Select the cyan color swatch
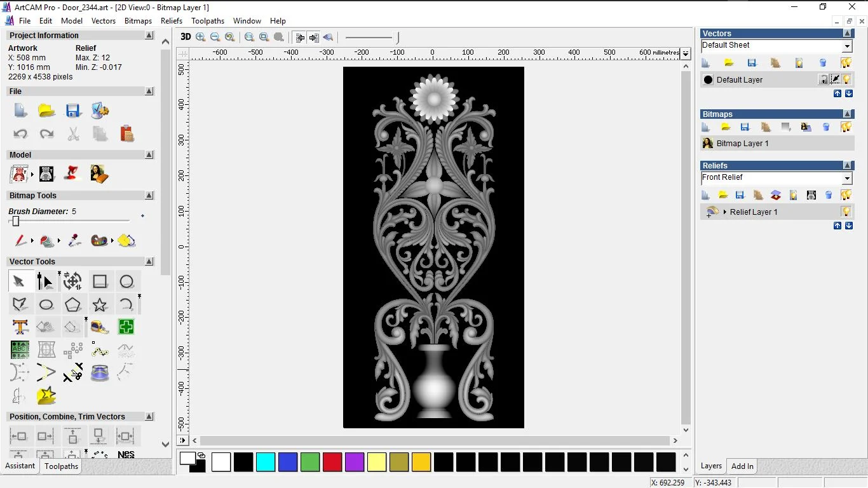 266,462
